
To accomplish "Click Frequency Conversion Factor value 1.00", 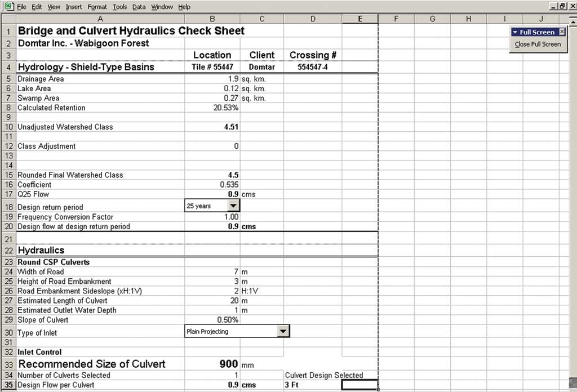I will (212, 217).
